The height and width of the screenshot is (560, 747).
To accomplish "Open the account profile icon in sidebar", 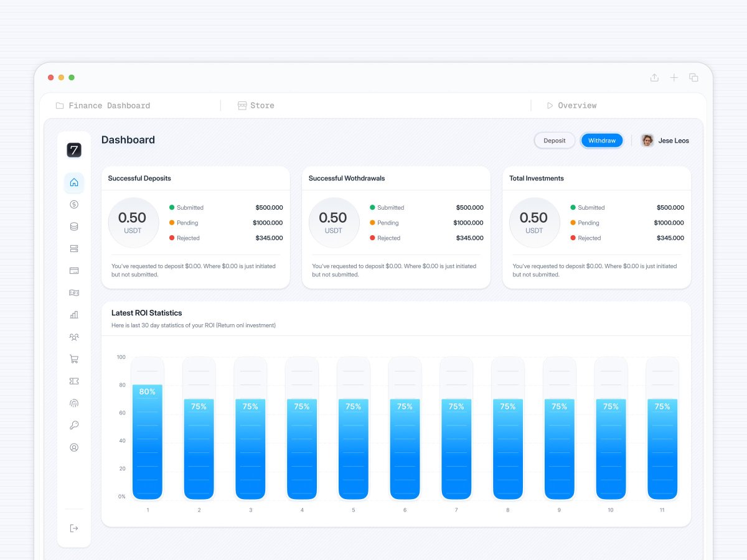I will [x=74, y=447].
